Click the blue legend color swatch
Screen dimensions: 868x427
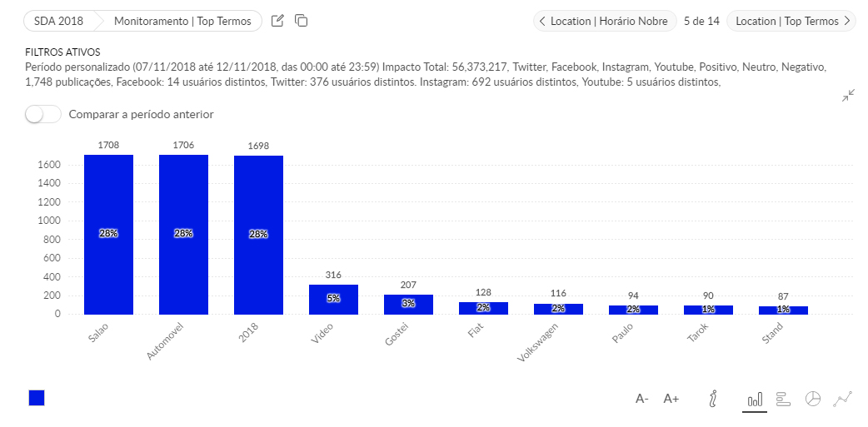pyautogui.click(x=37, y=398)
